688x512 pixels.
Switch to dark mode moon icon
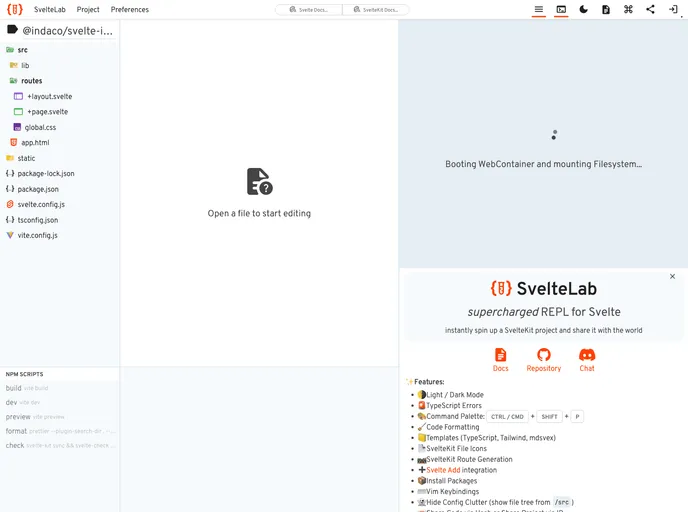click(x=584, y=9)
